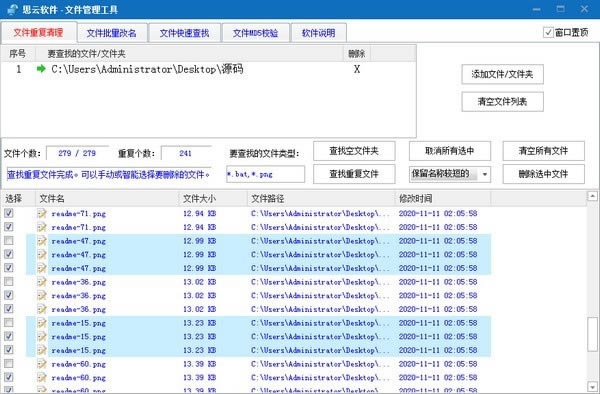The width and height of the screenshot is (600, 394).
Task: Click the file icon of unchecked readme-47.png
Action: click(x=42, y=241)
